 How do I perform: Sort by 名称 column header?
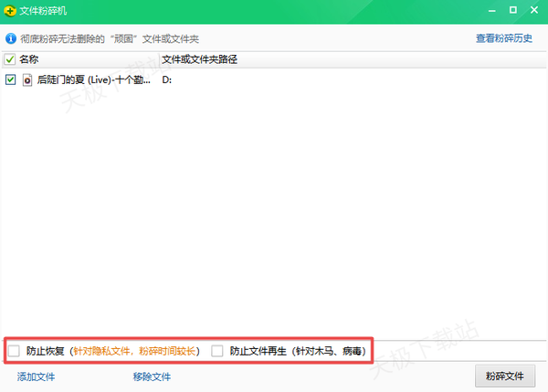click(x=29, y=59)
